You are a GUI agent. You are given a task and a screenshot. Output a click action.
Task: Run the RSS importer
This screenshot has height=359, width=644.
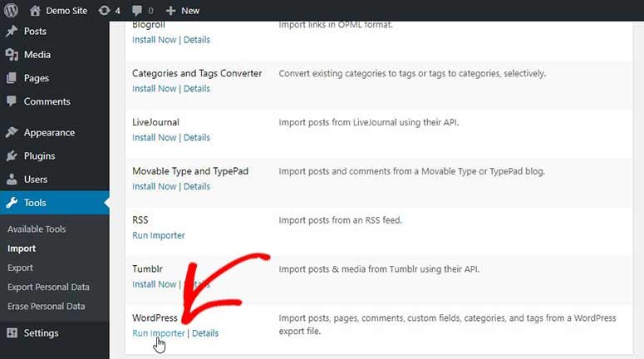(x=159, y=235)
